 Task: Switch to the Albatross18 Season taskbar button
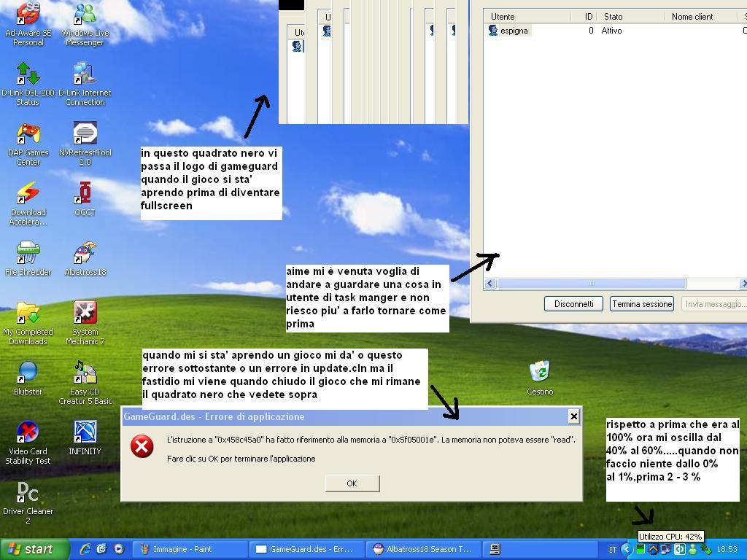pos(424,549)
